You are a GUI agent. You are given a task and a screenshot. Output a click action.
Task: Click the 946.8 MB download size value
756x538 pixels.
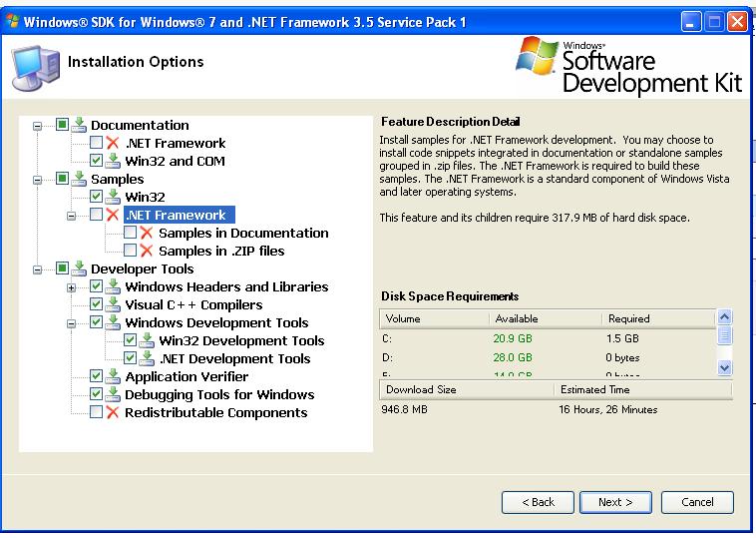[404, 409]
